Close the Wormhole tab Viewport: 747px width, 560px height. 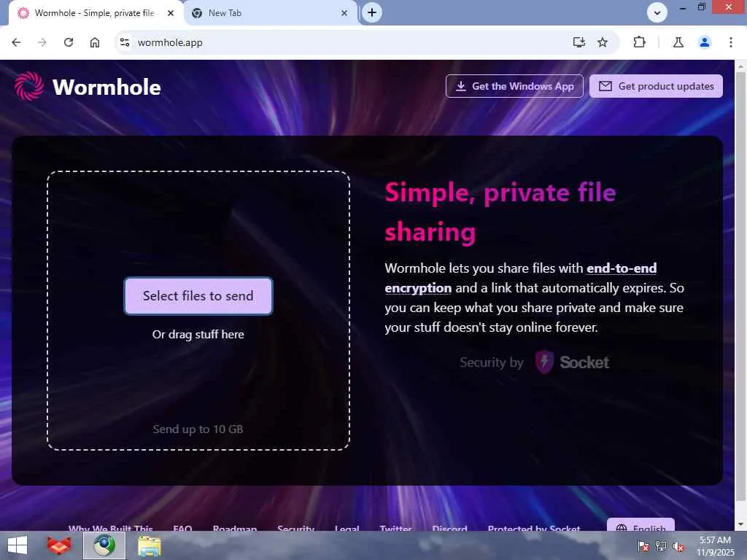(x=171, y=13)
